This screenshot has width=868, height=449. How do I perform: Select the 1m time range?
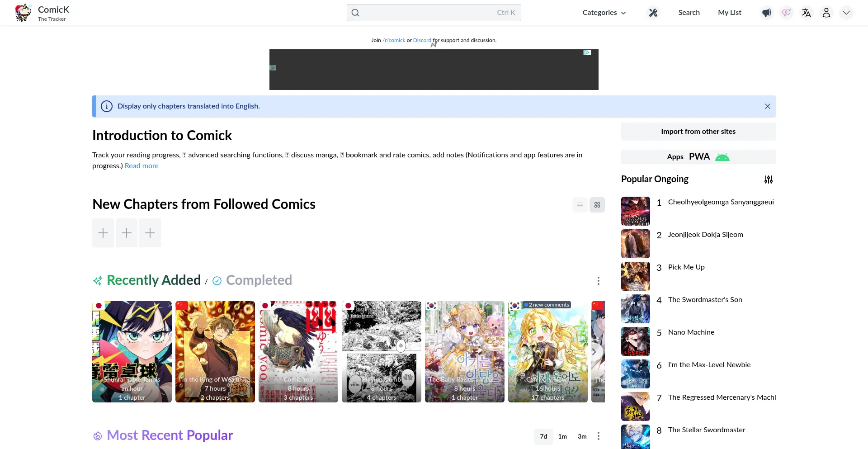[x=562, y=436]
